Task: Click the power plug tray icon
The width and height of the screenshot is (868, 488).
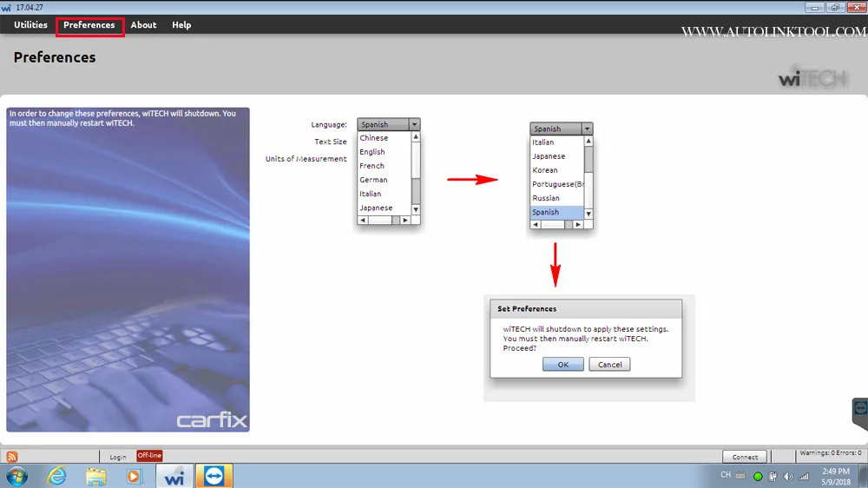Action: pyautogui.click(x=773, y=477)
